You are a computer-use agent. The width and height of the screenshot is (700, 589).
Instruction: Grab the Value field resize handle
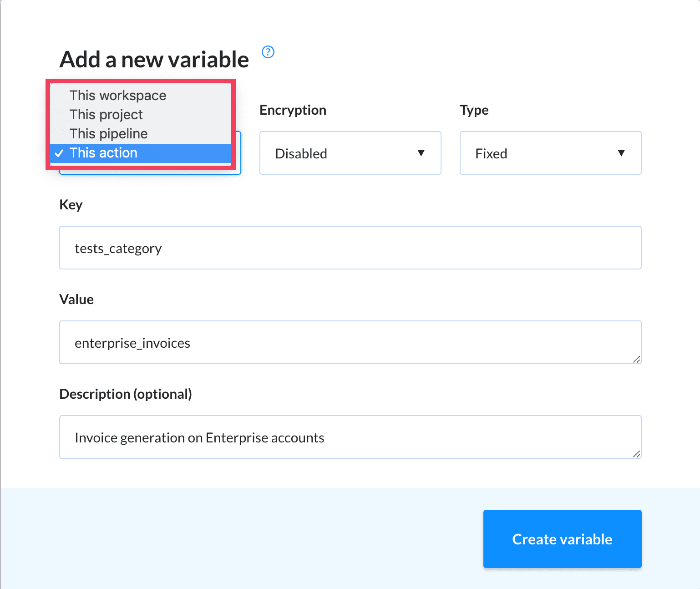pos(636,359)
